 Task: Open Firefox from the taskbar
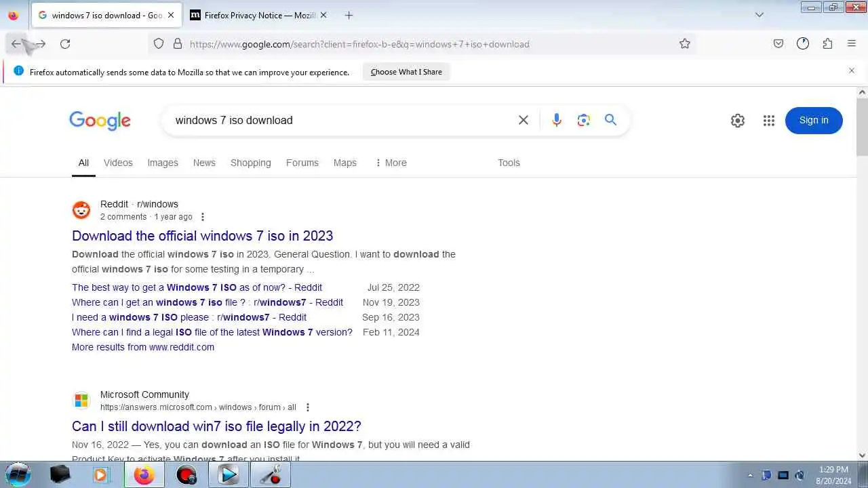143,475
